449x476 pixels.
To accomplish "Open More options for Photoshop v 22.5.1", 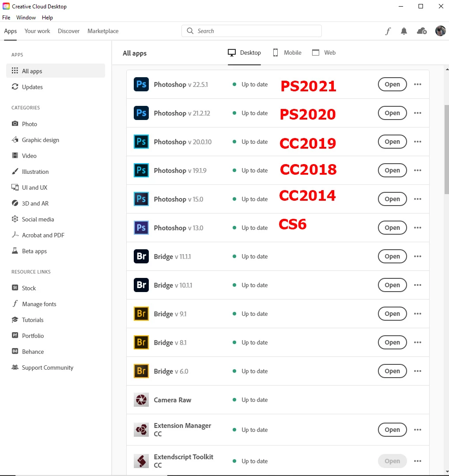I will tap(418, 84).
